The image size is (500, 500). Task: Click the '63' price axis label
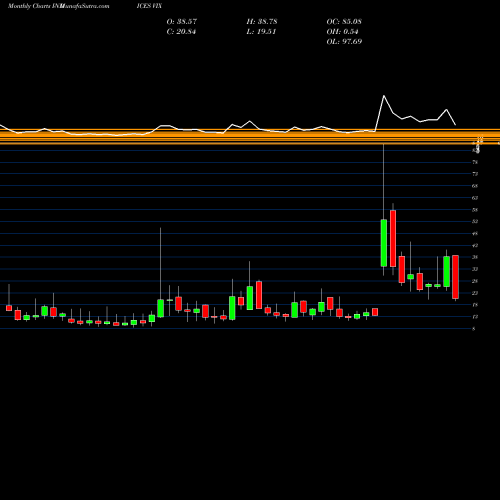pyautogui.click(x=475, y=198)
